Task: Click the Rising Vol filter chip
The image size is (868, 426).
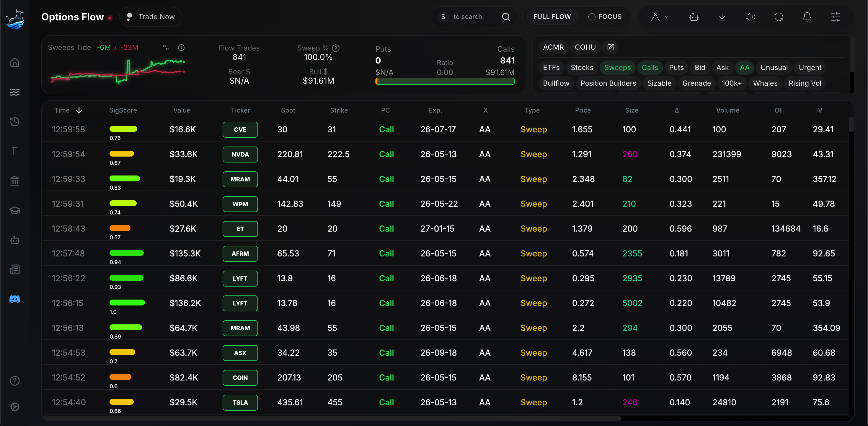Action: pyautogui.click(x=805, y=83)
